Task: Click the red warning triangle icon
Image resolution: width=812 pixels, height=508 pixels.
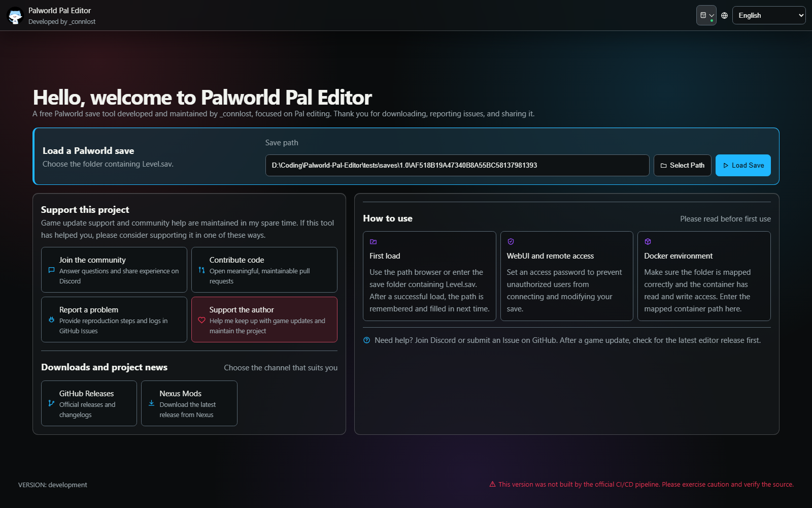Action: coord(492,484)
